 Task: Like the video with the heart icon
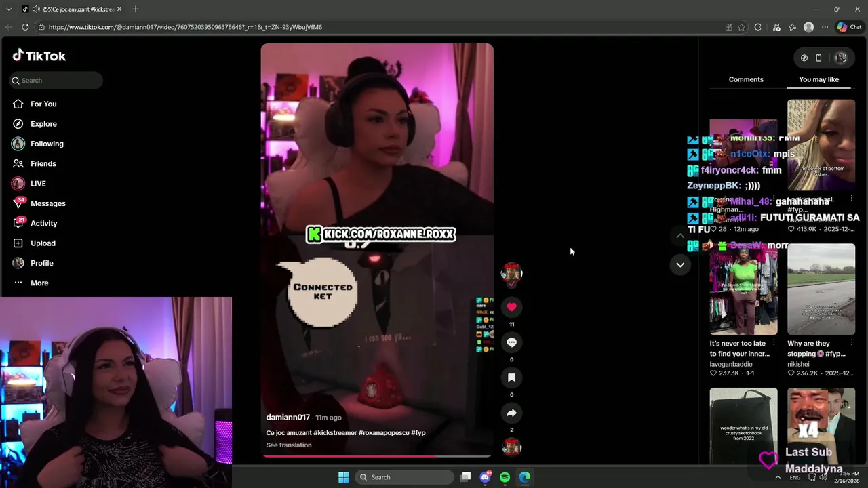[511, 307]
